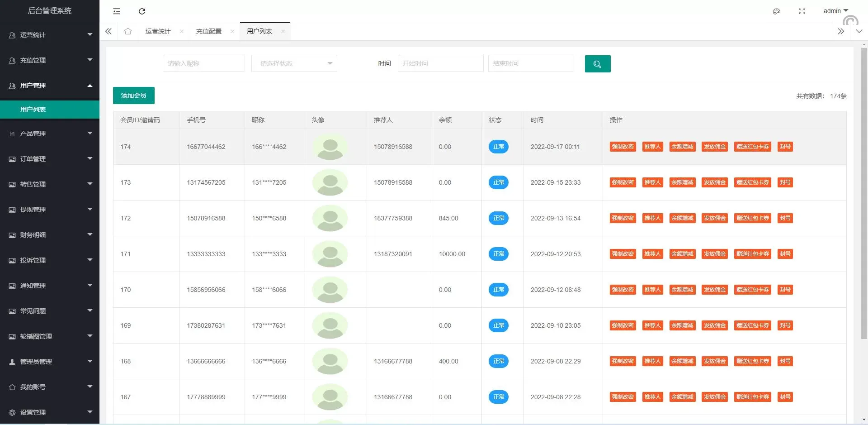
Task: Click the refresh page icon
Action: (x=142, y=11)
